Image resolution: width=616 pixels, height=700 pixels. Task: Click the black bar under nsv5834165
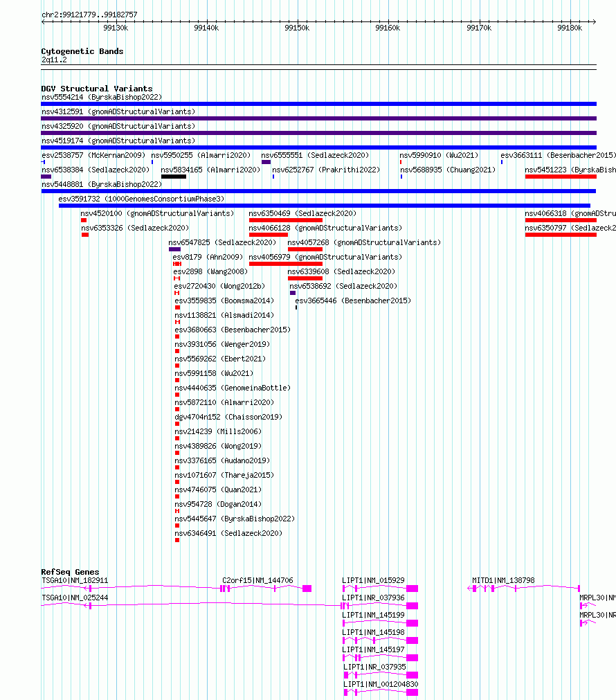click(x=174, y=177)
